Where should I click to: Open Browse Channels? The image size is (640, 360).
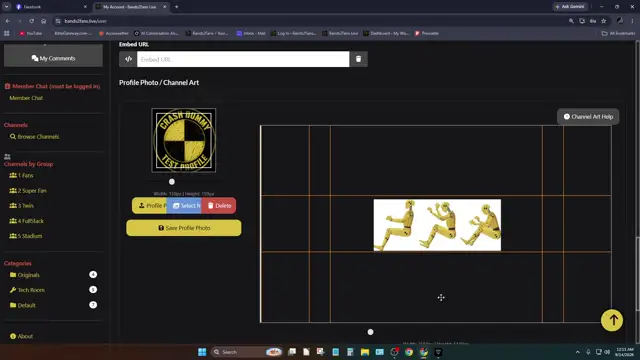(x=34, y=137)
